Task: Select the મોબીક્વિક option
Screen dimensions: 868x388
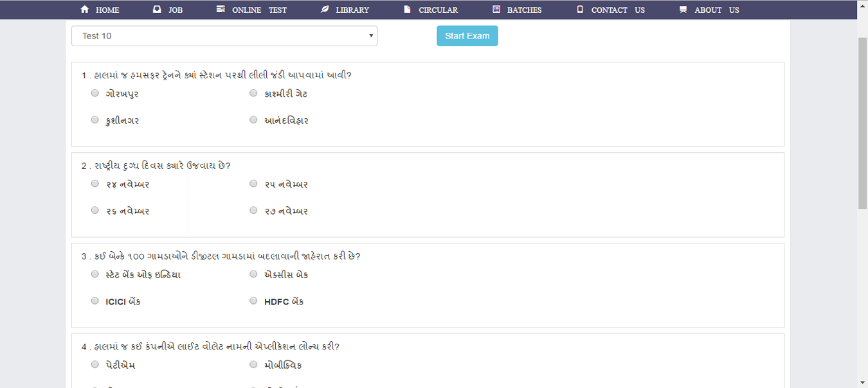Action: point(253,365)
